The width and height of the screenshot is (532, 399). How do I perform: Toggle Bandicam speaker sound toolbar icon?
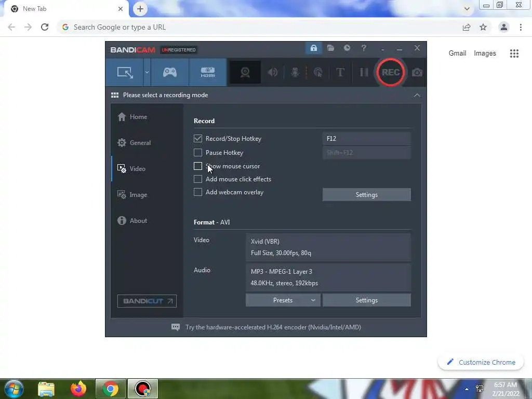(x=272, y=72)
